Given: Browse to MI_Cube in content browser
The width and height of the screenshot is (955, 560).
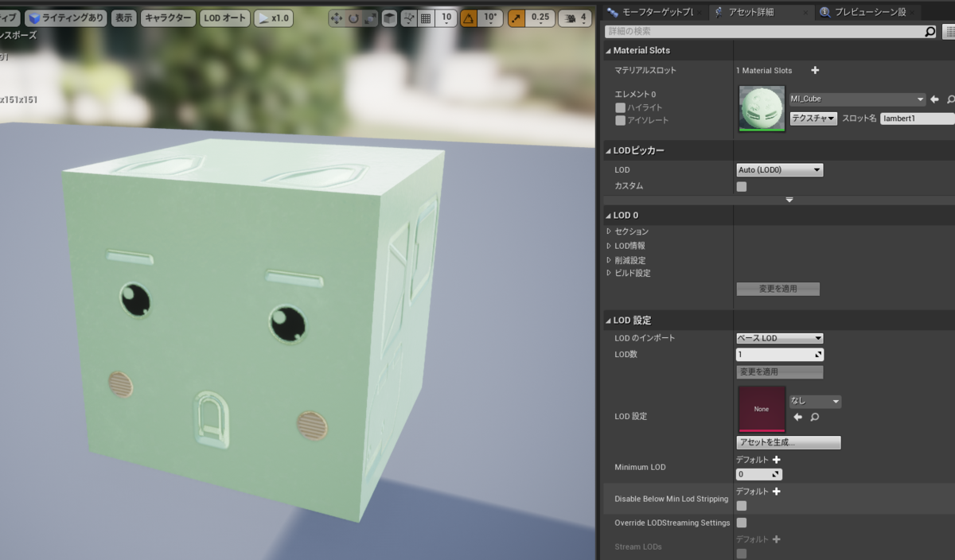Looking at the screenshot, I should pyautogui.click(x=950, y=99).
